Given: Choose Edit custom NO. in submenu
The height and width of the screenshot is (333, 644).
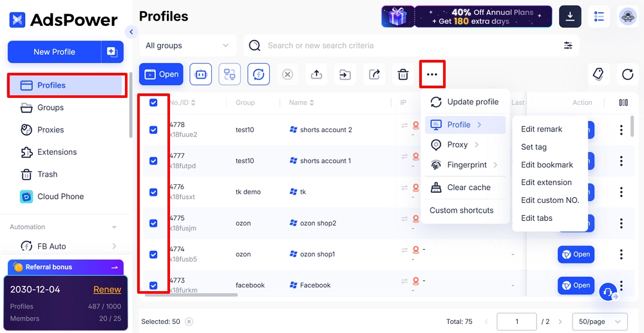Looking at the screenshot, I should click(550, 200).
